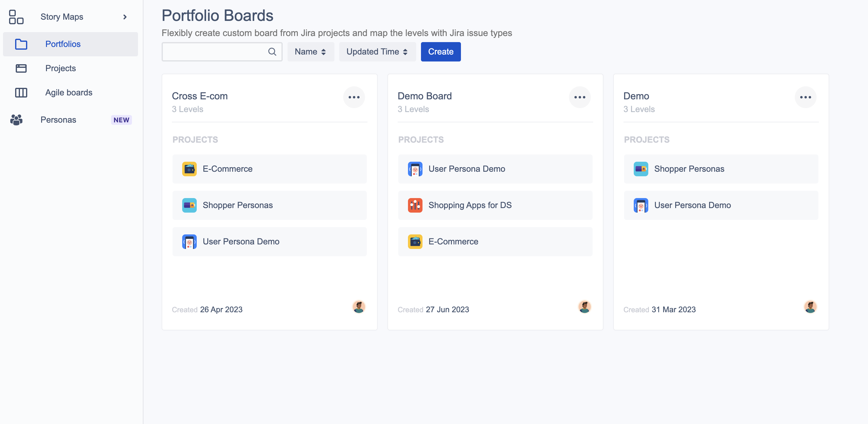
Task: Click the Projects window icon
Action: pos(21,68)
